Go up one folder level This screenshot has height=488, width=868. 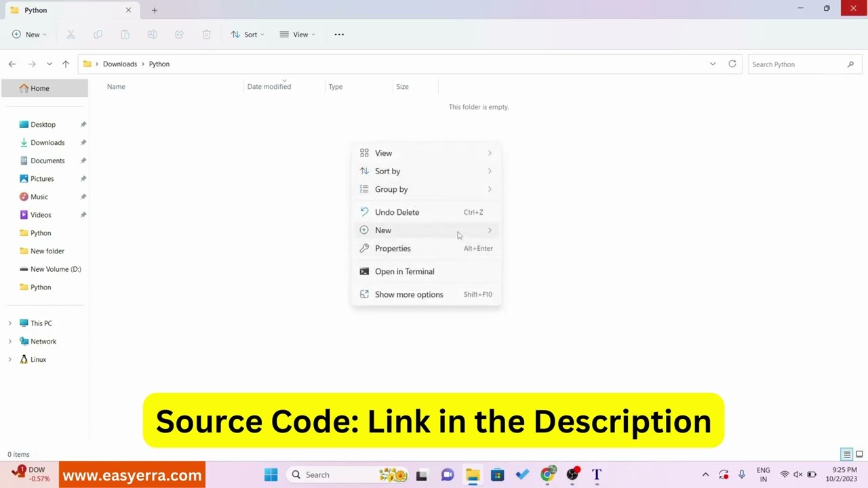coord(66,64)
